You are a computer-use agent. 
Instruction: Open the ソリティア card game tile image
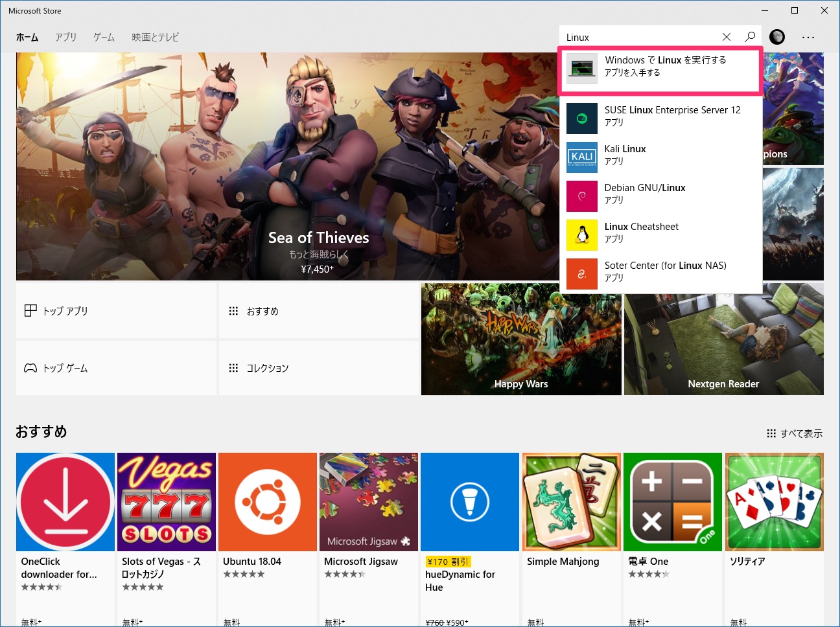(774, 502)
